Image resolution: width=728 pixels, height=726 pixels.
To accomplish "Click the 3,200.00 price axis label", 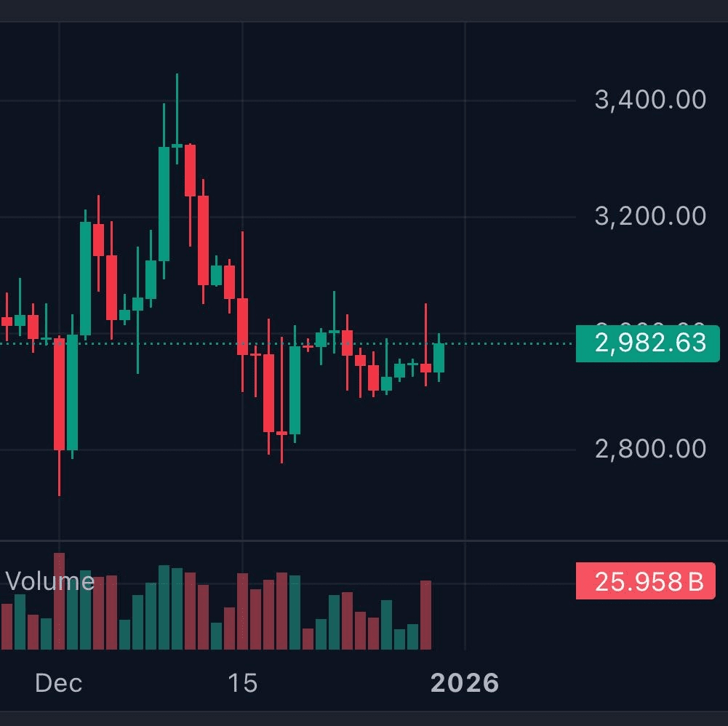I will [x=649, y=216].
